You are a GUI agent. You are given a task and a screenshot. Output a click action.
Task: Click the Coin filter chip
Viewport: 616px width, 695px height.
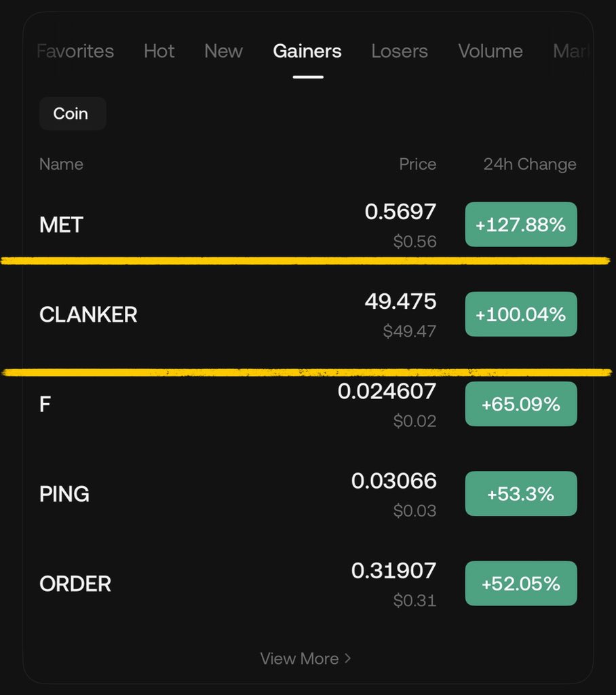click(x=72, y=113)
